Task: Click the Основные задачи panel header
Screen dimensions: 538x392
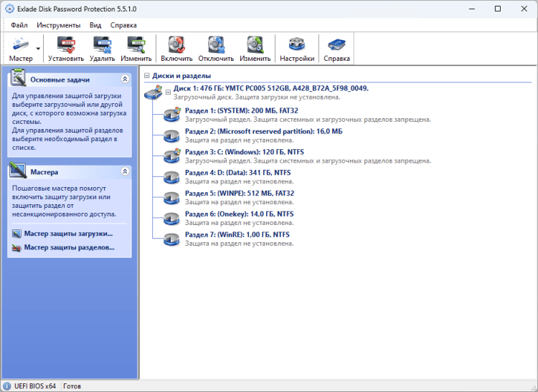Action: coord(70,80)
